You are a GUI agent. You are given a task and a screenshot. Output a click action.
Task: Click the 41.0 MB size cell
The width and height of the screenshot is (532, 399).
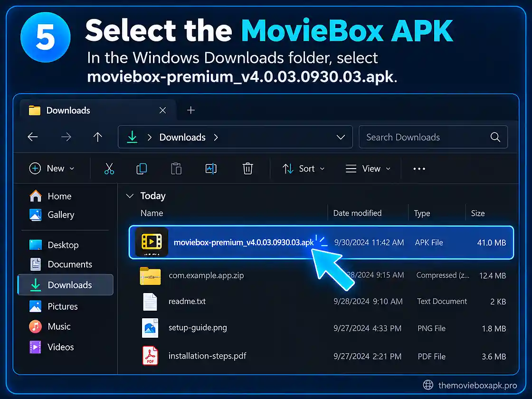tap(491, 243)
